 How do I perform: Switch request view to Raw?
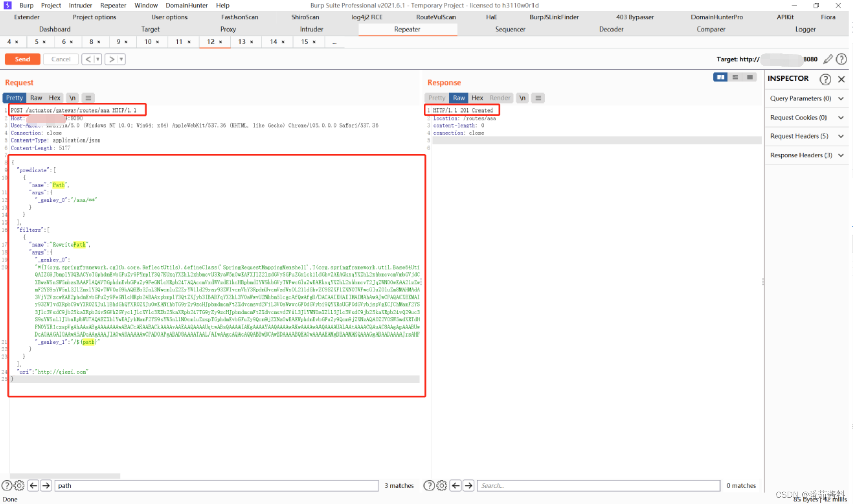click(36, 98)
